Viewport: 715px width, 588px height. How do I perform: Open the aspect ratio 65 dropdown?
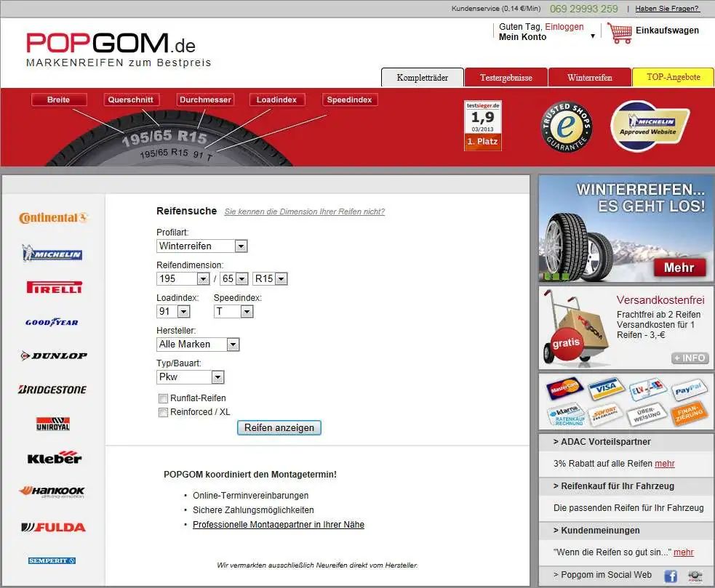[x=234, y=278]
